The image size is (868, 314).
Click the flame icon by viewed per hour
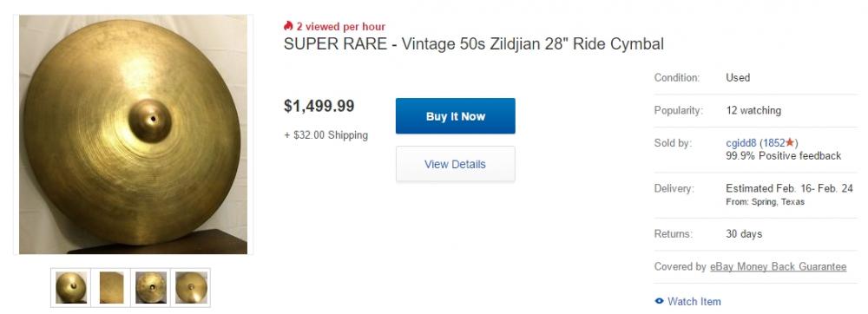(x=288, y=26)
